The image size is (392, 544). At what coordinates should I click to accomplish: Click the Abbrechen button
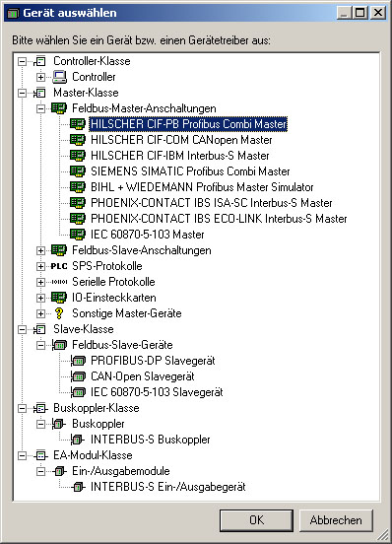coord(336,520)
